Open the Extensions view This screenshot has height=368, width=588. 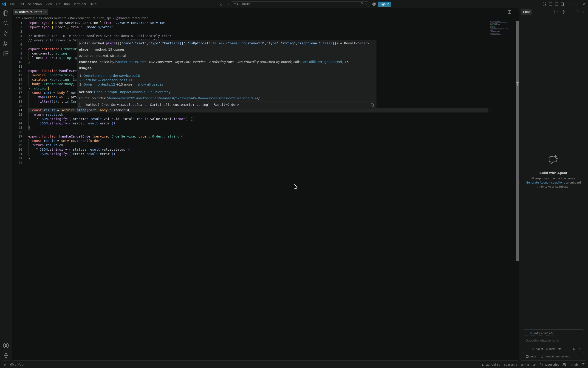pyautogui.click(x=6, y=54)
